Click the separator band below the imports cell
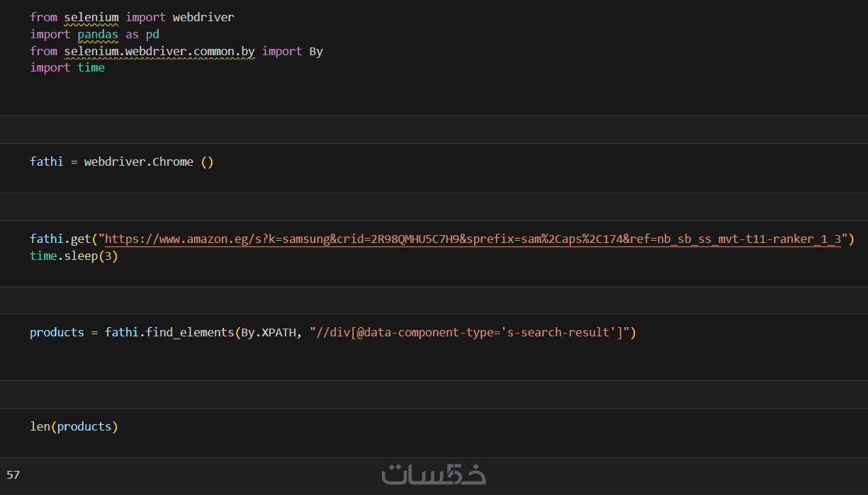This screenshot has height=495, width=868. (434, 130)
